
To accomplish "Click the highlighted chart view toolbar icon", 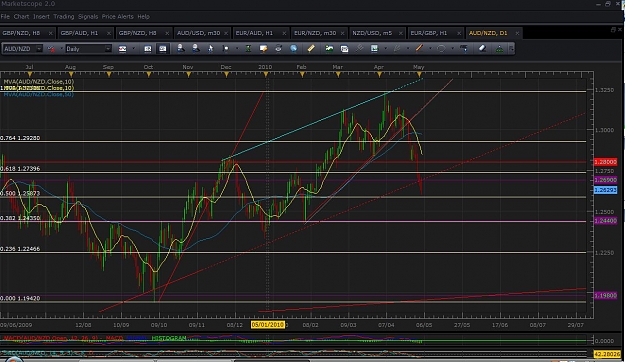I will (163, 49).
